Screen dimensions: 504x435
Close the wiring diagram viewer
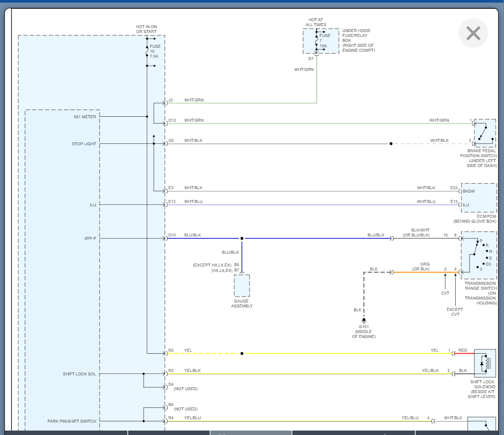473,33
